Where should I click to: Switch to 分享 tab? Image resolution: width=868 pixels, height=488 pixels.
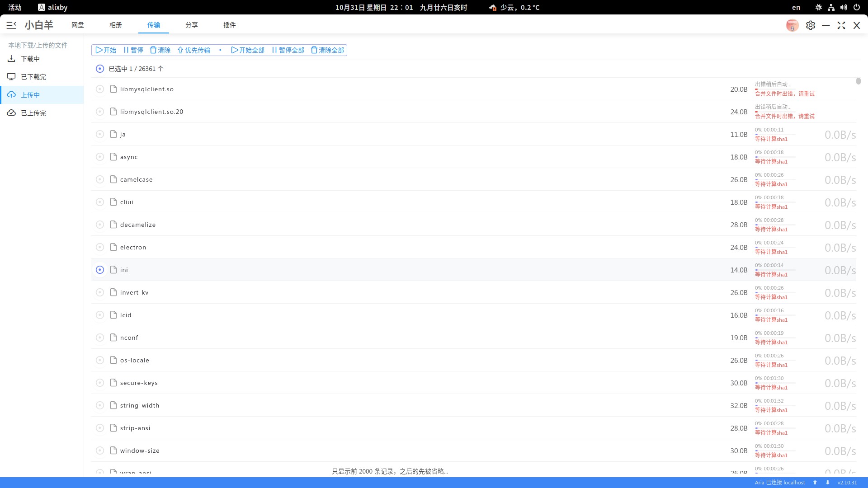192,25
